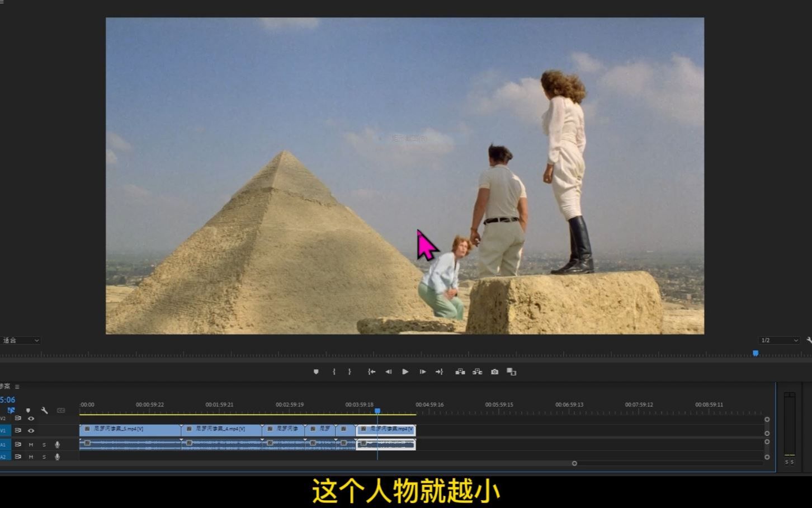Toggle sync lock on track A1
The width and height of the screenshot is (812, 508).
(x=18, y=444)
